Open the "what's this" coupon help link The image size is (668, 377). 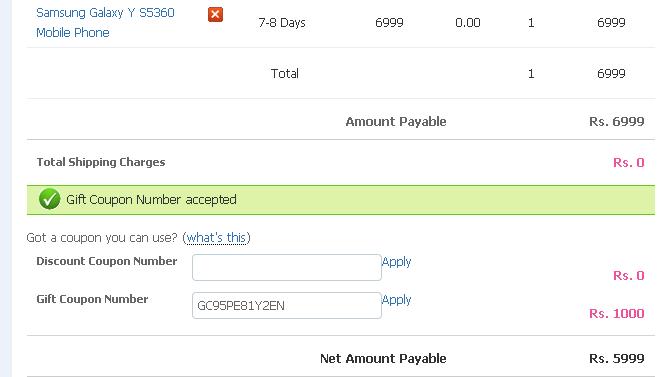(x=216, y=237)
